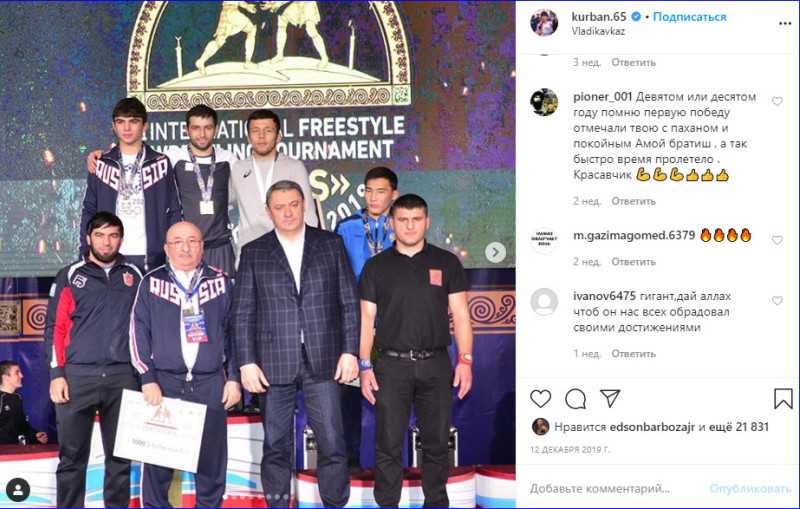Like the post with heart icon
800x509 pixels.
tap(541, 399)
